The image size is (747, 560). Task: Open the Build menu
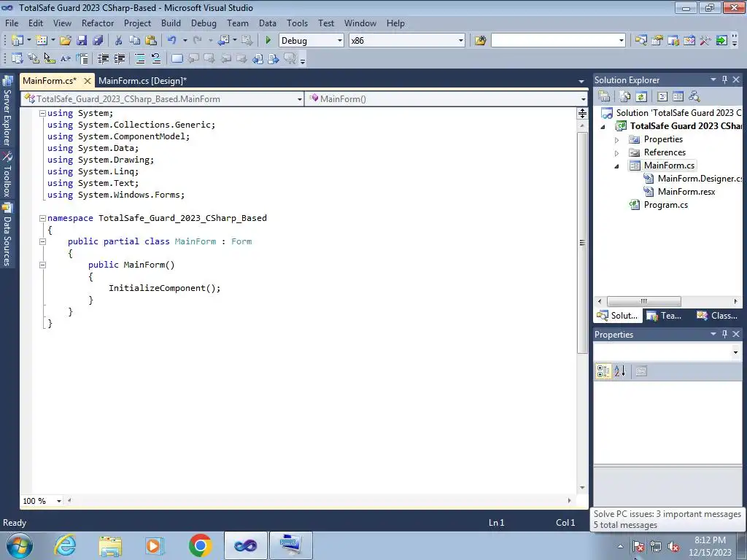[x=171, y=23]
